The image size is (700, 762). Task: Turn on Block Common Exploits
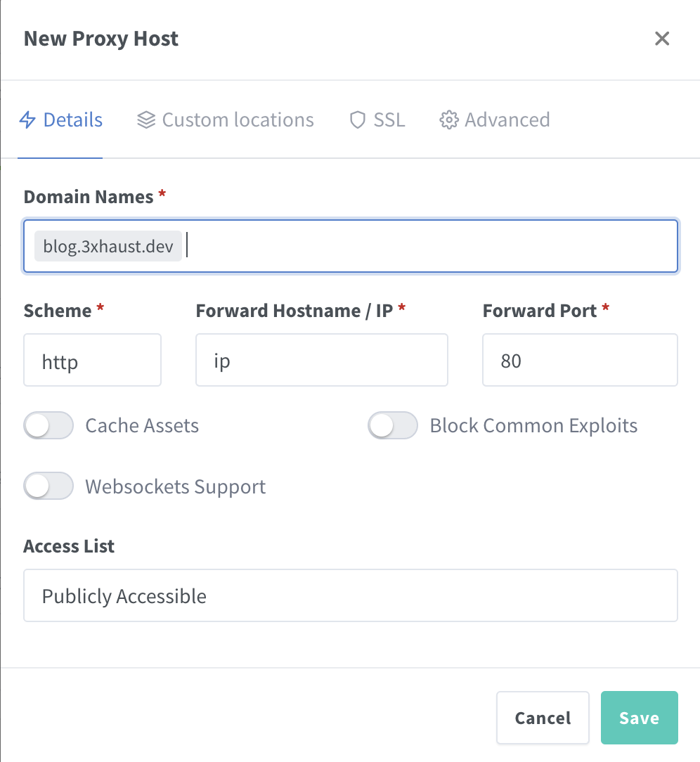point(393,426)
